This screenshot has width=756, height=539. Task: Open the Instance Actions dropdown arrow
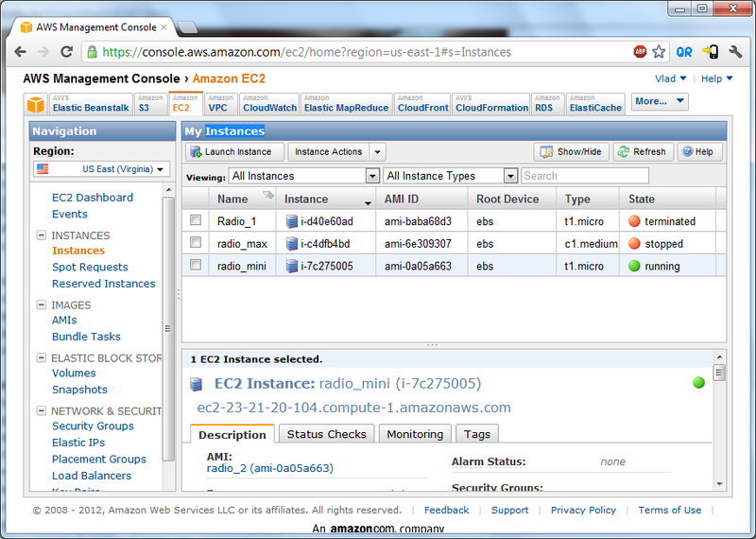point(377,152)
